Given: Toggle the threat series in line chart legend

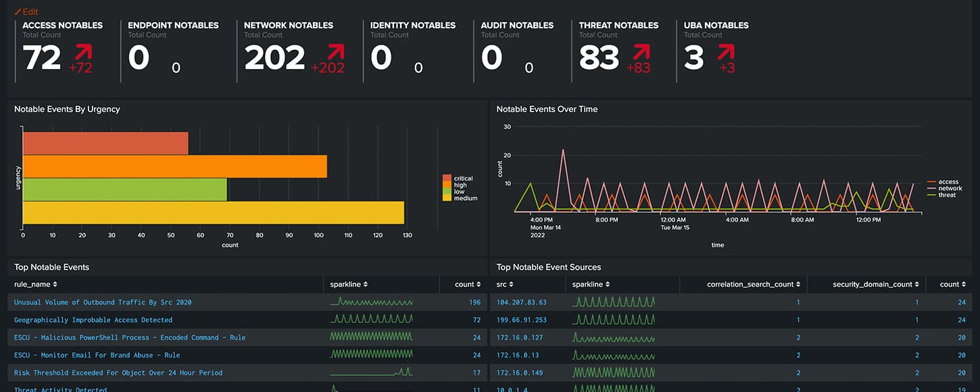Looking at the screenshot, I should point(941,195).
